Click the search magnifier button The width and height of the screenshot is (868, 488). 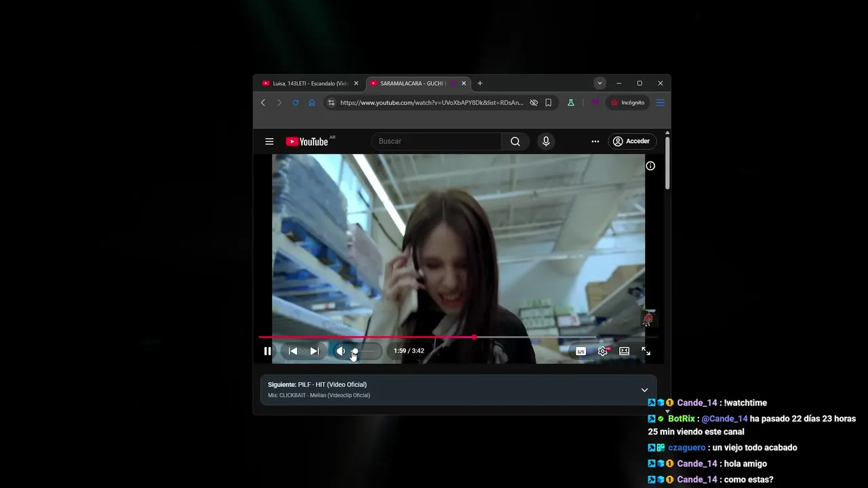[515, 142]
